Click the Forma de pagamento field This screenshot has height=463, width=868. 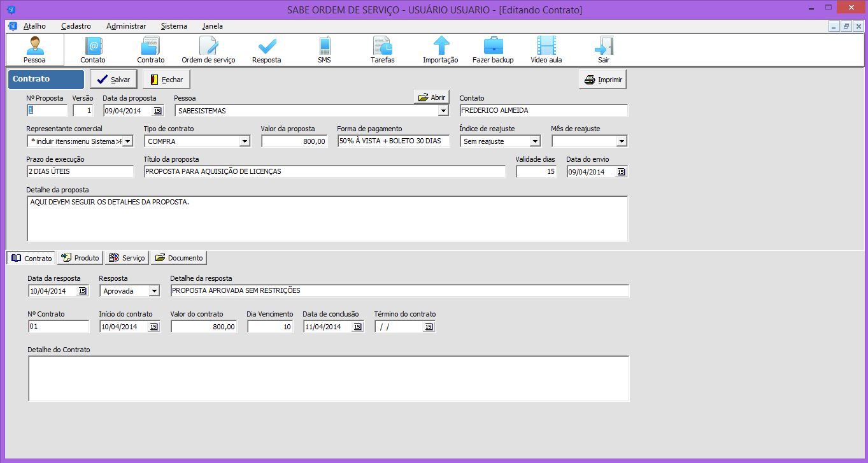pos(394,141)
